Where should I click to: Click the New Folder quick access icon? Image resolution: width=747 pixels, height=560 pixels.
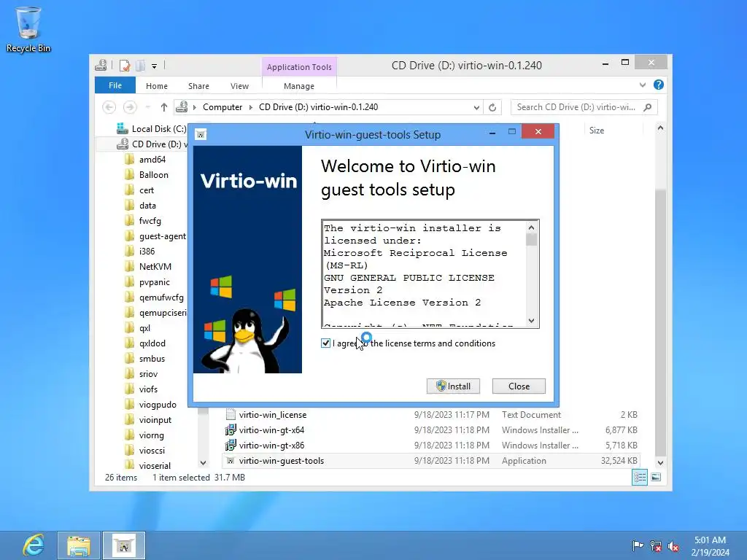[x=141, y=65]
